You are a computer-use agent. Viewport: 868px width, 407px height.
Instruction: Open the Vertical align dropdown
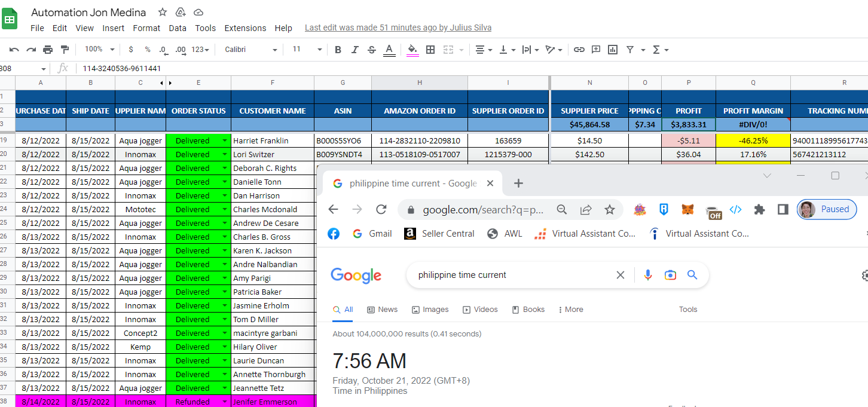click(x=507, y=50)
